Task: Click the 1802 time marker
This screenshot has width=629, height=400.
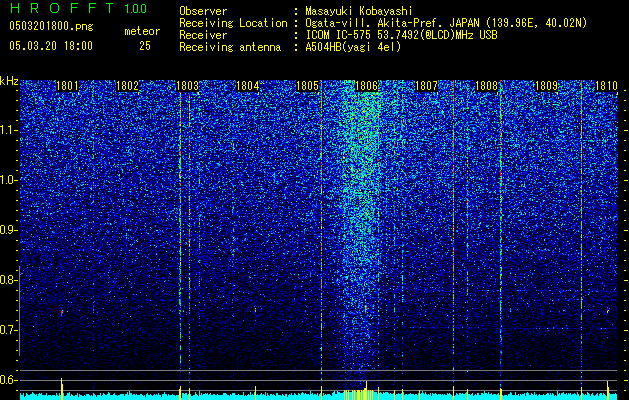Action: point(127,86)
